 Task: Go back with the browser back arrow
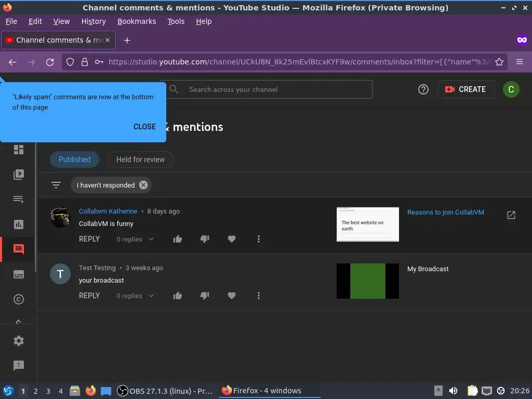[x=12, y=62]
